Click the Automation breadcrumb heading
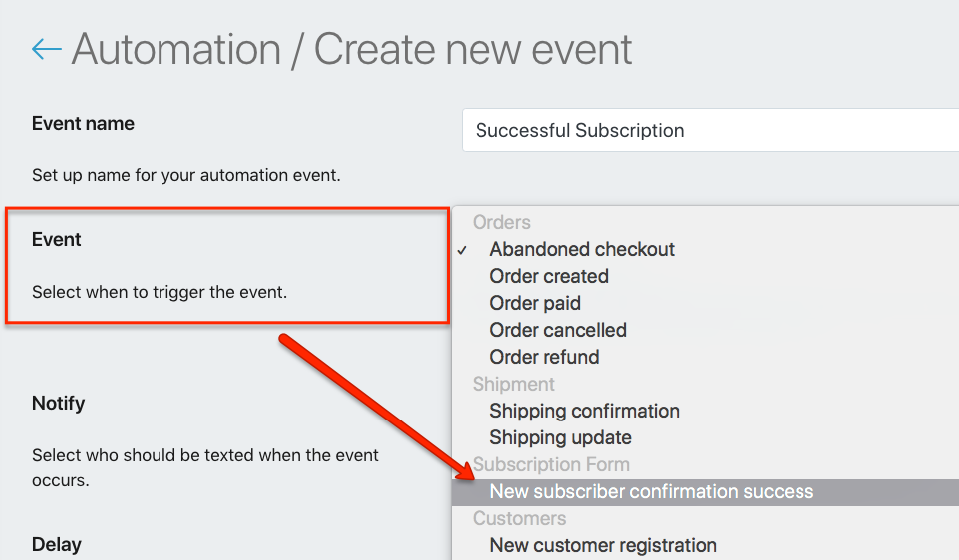This screenshot has width=959, height=560. click(176, 49)
